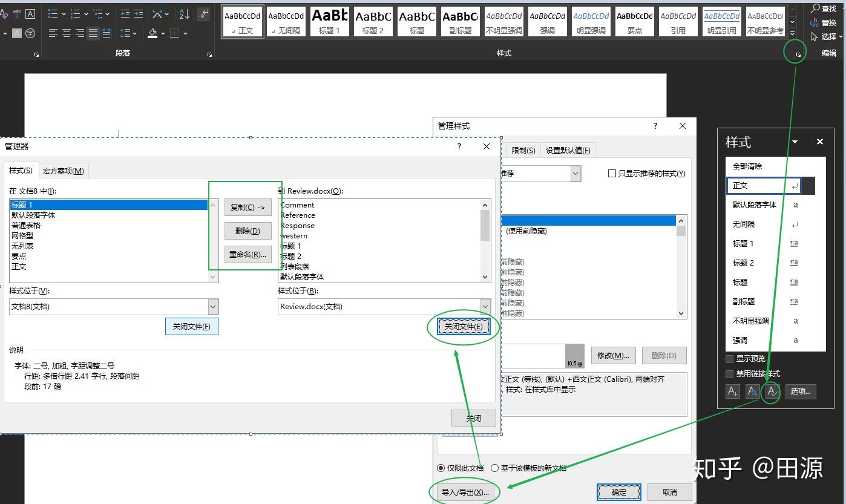Click the enclosed character icon
The width and height of the screenshot is (846, 504).
coord(30,33)
